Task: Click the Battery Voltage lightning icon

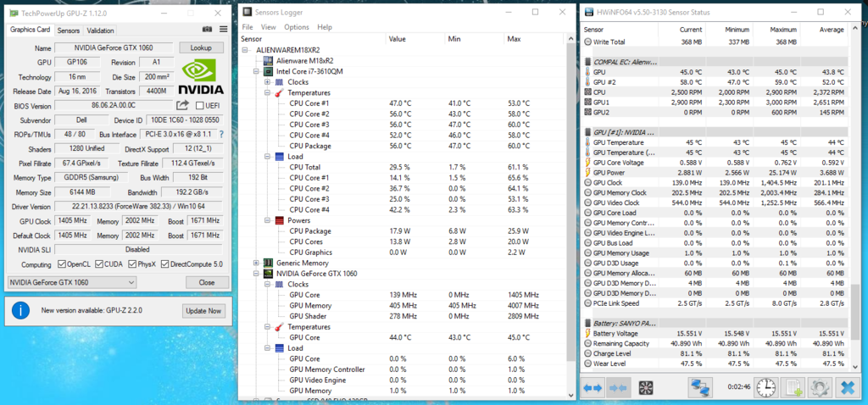Action: 587,334
